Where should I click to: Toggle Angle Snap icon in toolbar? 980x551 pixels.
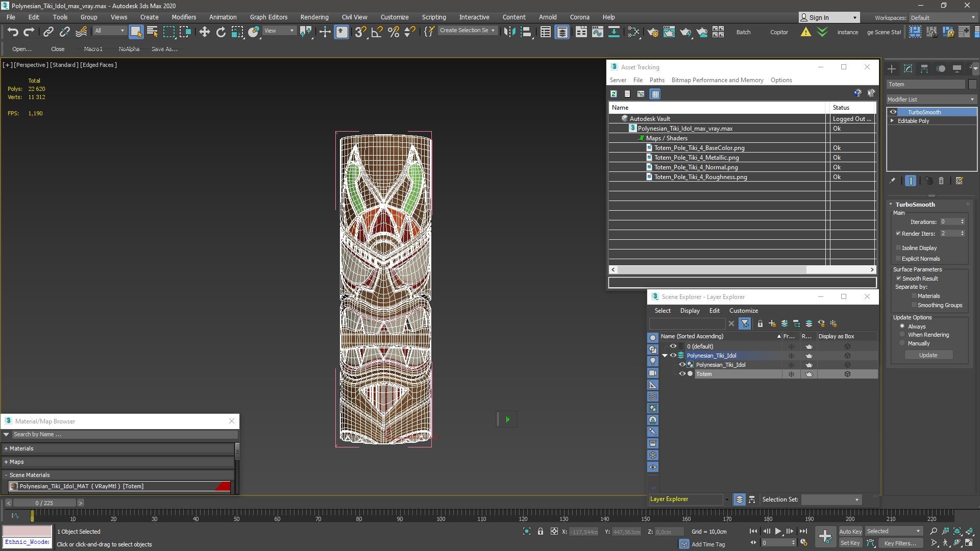tap(377, 32)
